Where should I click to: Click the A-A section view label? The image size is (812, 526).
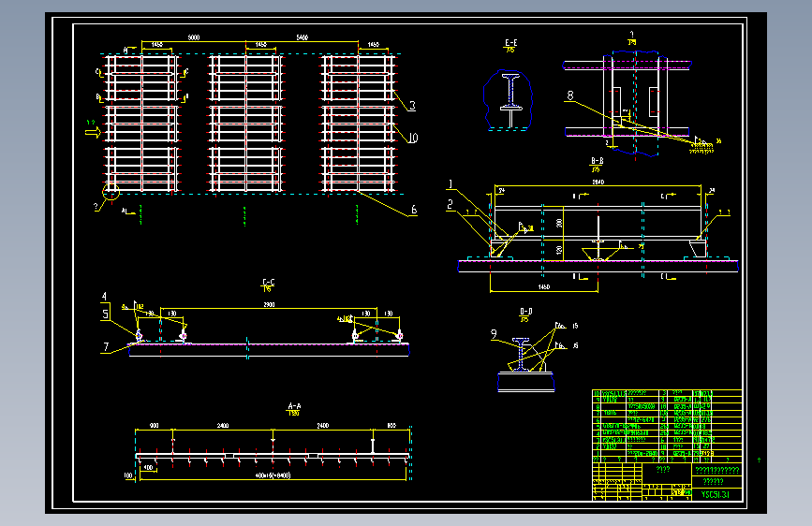point(294,406)
